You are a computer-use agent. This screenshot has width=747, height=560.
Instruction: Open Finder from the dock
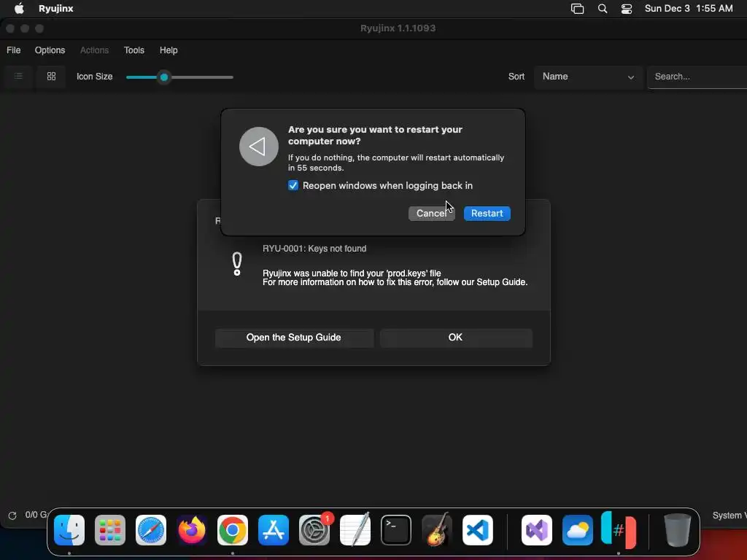[69, 530]
